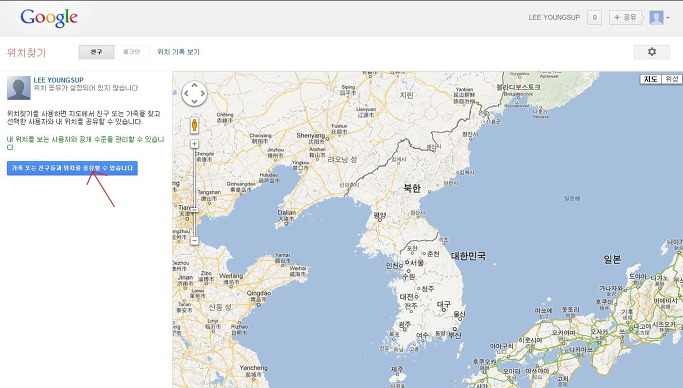Click the green manage location visibility text
Screen dimensions: 683x388
tap(85, 143)
